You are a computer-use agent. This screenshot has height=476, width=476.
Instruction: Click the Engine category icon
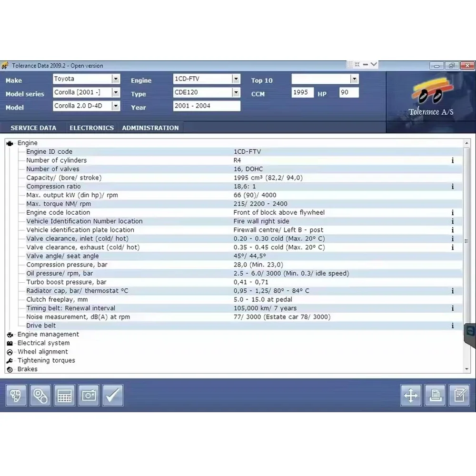(x=10, y=143)
